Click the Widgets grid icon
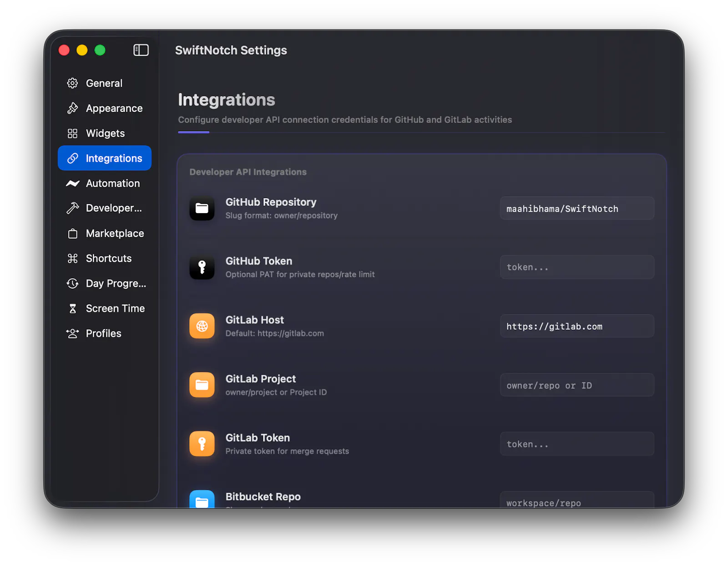The image size is (728, 566). tap(72, 133)
